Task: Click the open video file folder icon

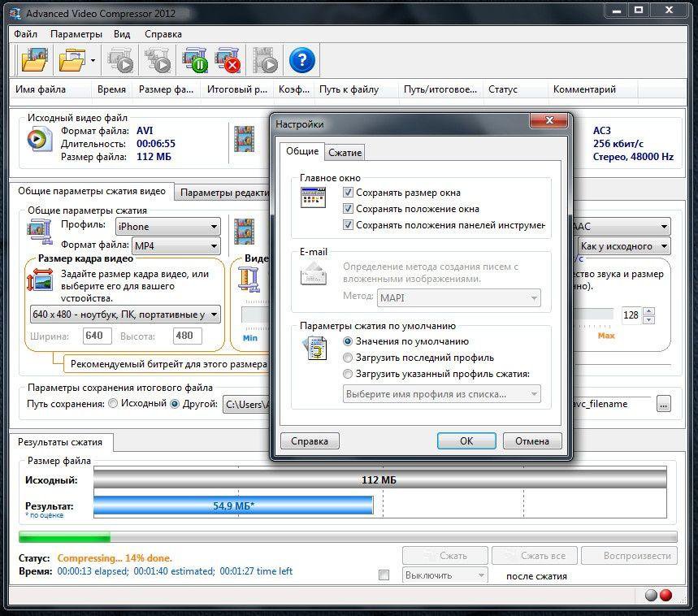Action: (x=35, y=61)
